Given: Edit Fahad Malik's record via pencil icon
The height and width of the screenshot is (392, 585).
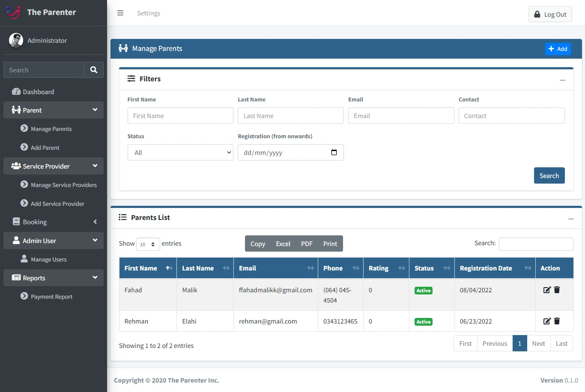Looking at the screenshot, I should pyautogui.click(x=547, y=290).
